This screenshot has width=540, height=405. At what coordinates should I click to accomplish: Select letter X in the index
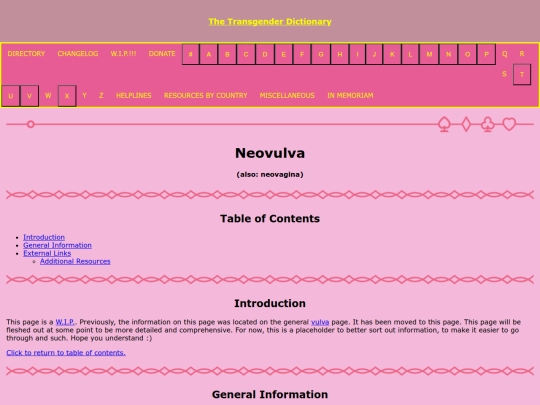coord(67,96)
